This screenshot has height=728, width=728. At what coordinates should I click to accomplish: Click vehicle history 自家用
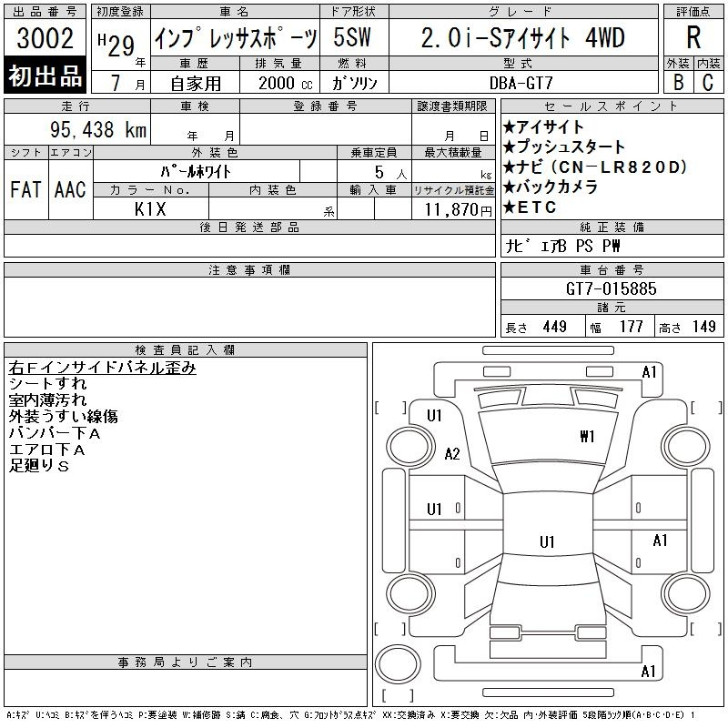pos(196,84)
